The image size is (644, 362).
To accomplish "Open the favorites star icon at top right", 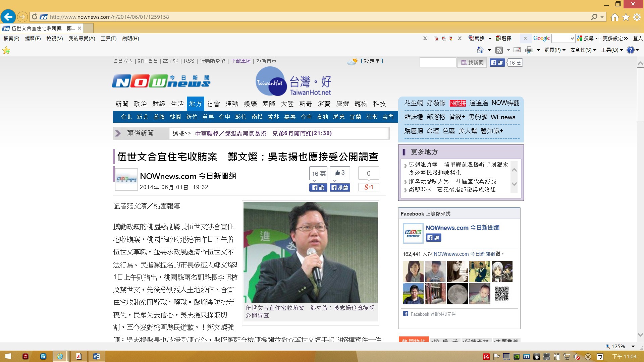I will (626, 17).
